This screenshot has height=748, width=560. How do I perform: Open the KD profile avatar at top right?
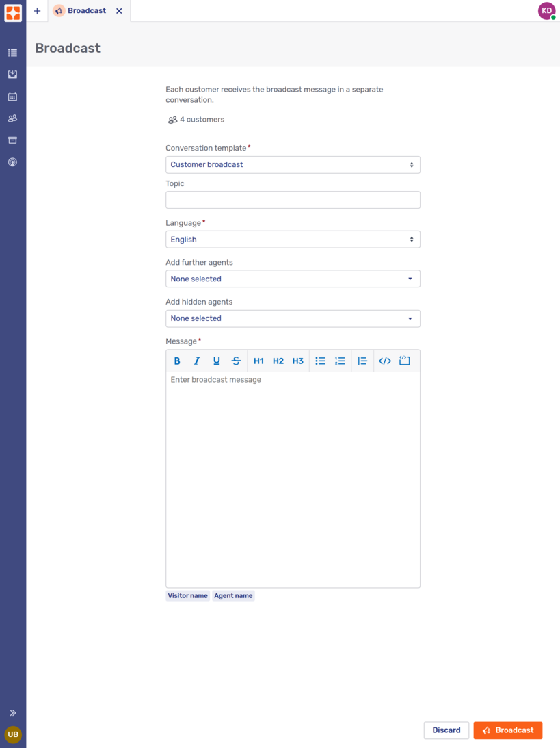546,10
